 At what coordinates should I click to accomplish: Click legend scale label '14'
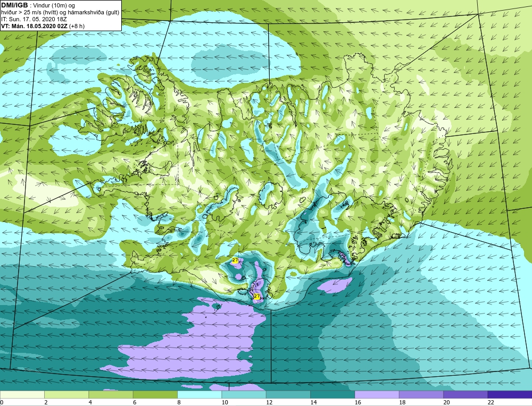pyautogui.click(x=313, y=402)
